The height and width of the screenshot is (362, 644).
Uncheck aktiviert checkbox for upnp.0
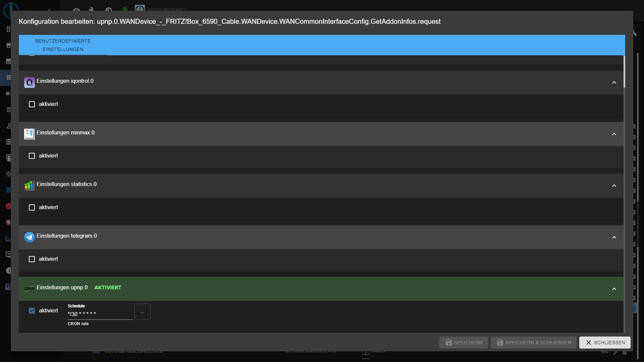pos(32,311)
